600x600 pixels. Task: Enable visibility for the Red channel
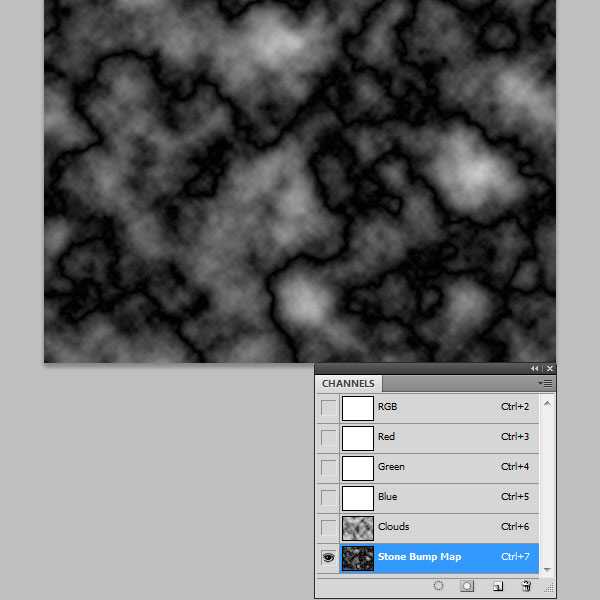point(328,437)
